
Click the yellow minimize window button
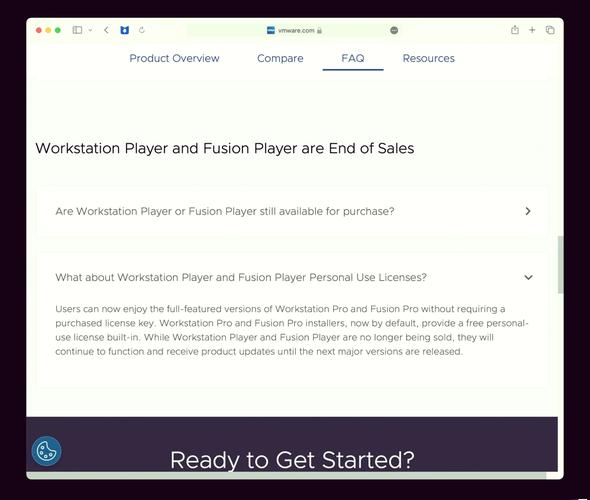tap(48, 30)
